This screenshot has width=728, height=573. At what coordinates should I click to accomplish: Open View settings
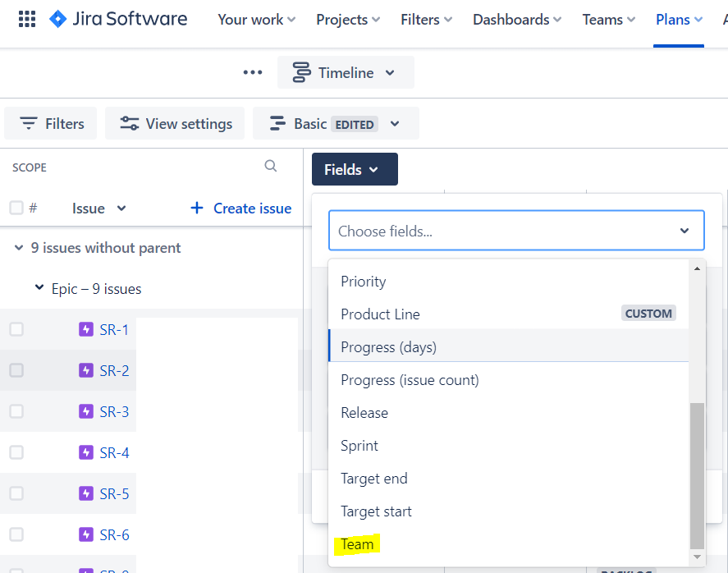(175, 123)
